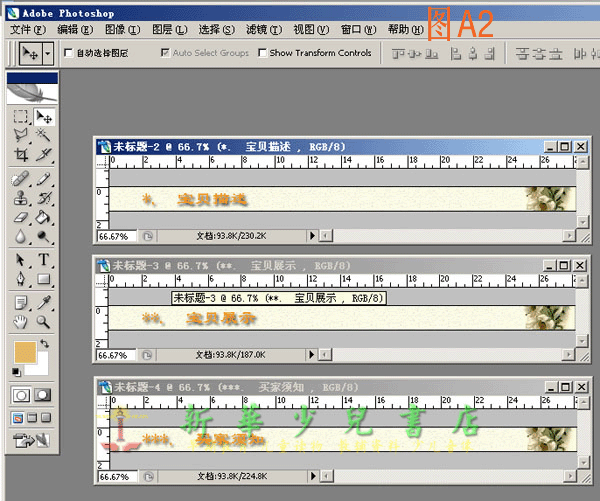Click the Distribute Vertical Centers icon
600x501 pixels.
pyautogui.click(x=539, y=54)
